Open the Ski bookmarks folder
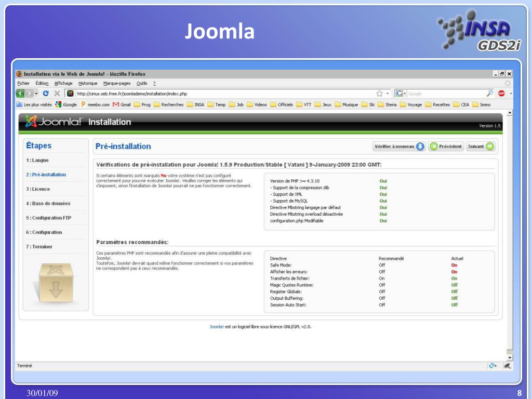 pyautogui.click(x=368, y=104)
